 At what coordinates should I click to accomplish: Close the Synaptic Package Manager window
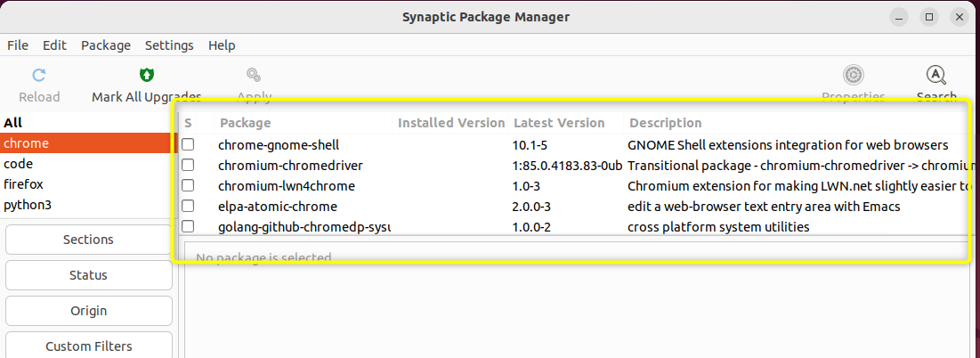pos(960,17)
